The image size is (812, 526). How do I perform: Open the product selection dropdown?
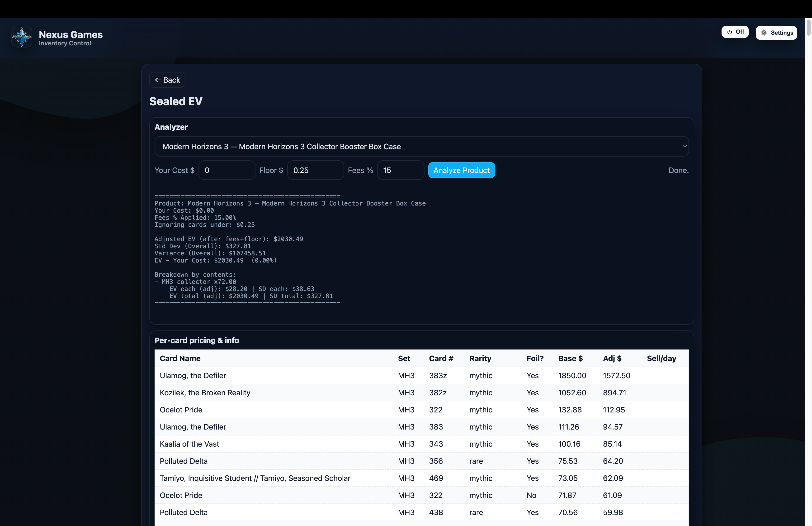pyautogui.click(x=421, y=146)
